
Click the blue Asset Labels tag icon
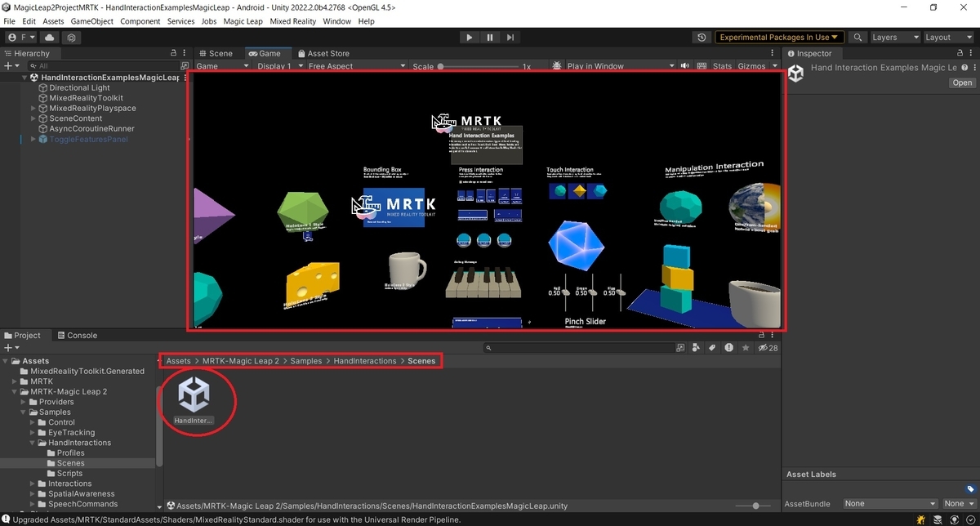pos(969,489)
